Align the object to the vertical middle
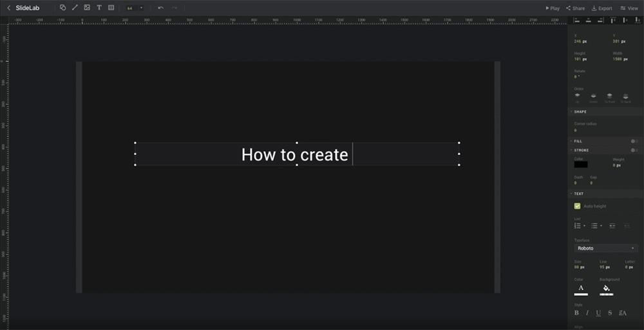Screen dimensions: 644x330 coord(625,20)
